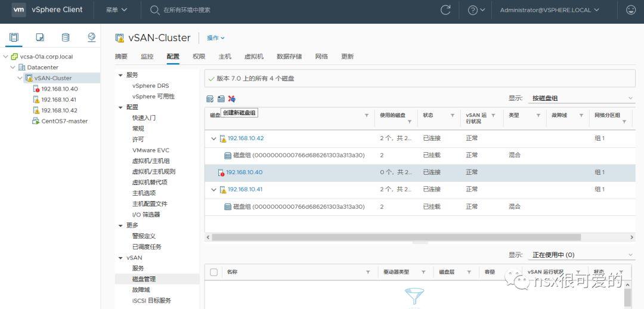644x309 pixels.
Task: Select host 192.168.10.41 in inventory tree
Action: pos(58,100)
